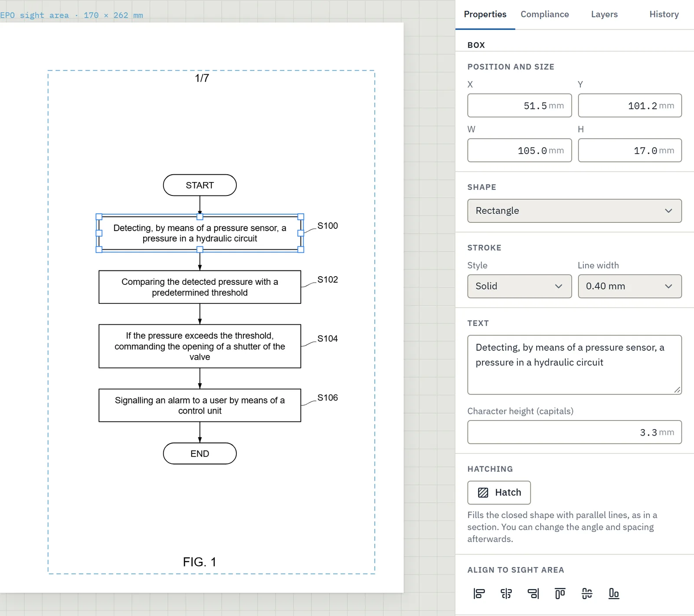Image resolution: width=694 pixels, height=616 pixels.
Task: Align the box to the sight area's top edge
Action: 560,593
